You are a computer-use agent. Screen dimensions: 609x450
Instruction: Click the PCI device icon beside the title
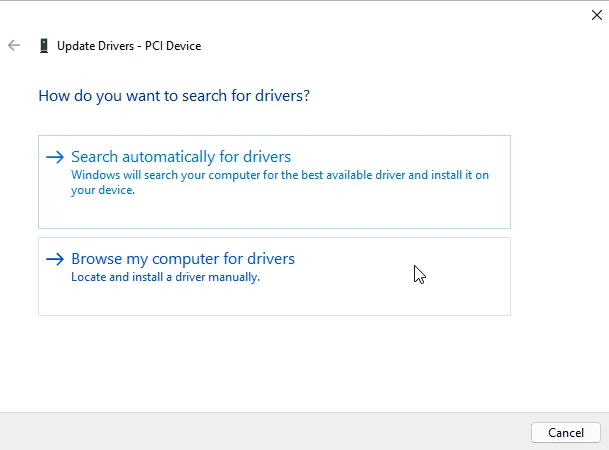click(x=43, y=46)
